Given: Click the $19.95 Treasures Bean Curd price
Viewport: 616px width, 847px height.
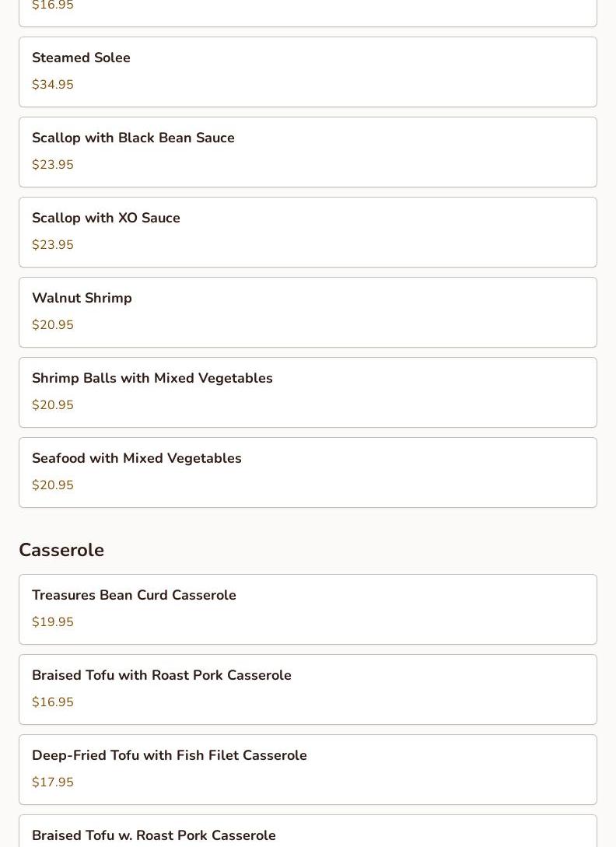Looking at the screenshot, I should 53,622.
